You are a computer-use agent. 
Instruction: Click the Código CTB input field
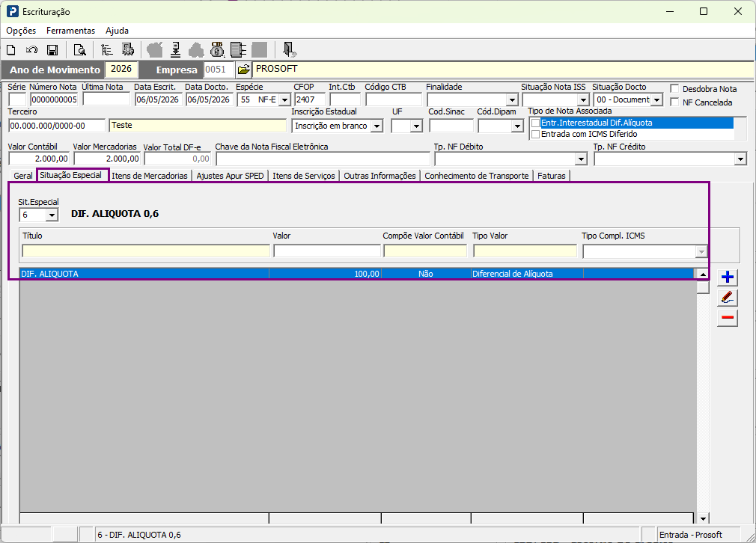pos(394,99)
